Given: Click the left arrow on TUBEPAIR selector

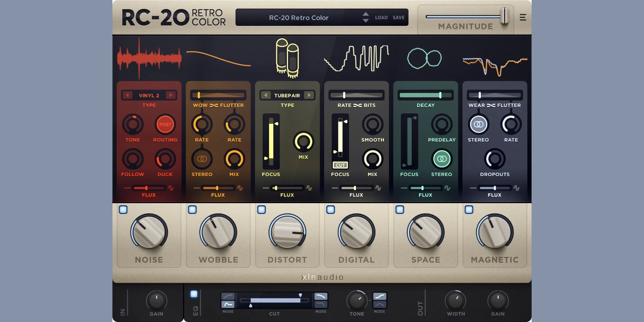Looking at the screenshot, I should point(265,95).
